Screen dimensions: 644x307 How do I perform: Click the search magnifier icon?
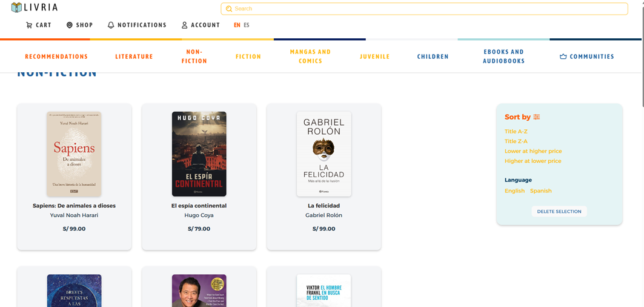[229, 8]
